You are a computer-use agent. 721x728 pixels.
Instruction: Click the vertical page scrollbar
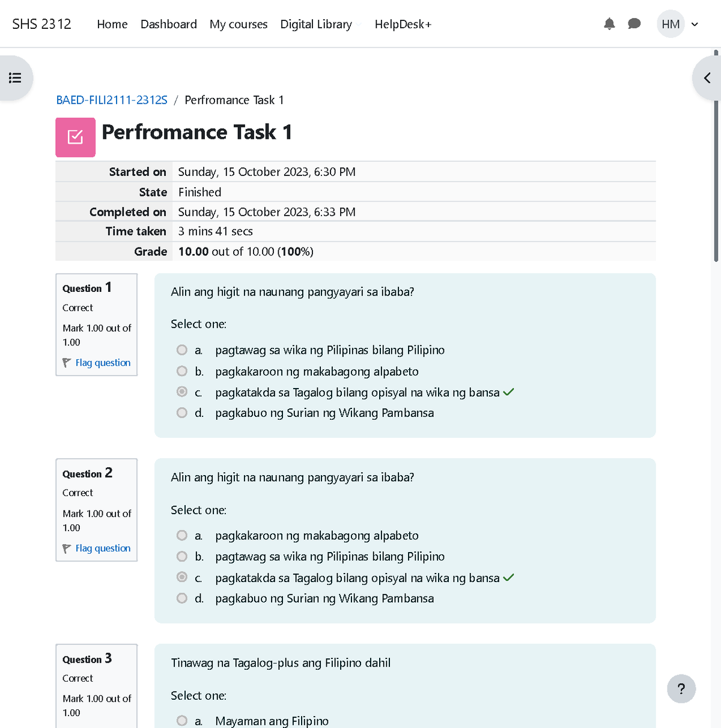pyautogui.click(x=716, y=156)
